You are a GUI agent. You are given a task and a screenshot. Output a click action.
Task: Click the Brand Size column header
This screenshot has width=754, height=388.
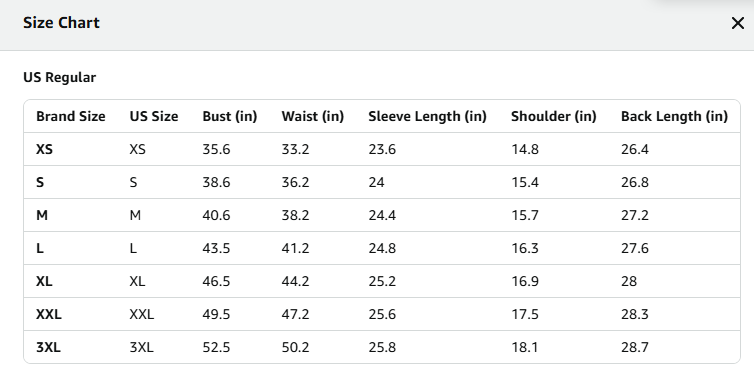(x=71, y=116)
